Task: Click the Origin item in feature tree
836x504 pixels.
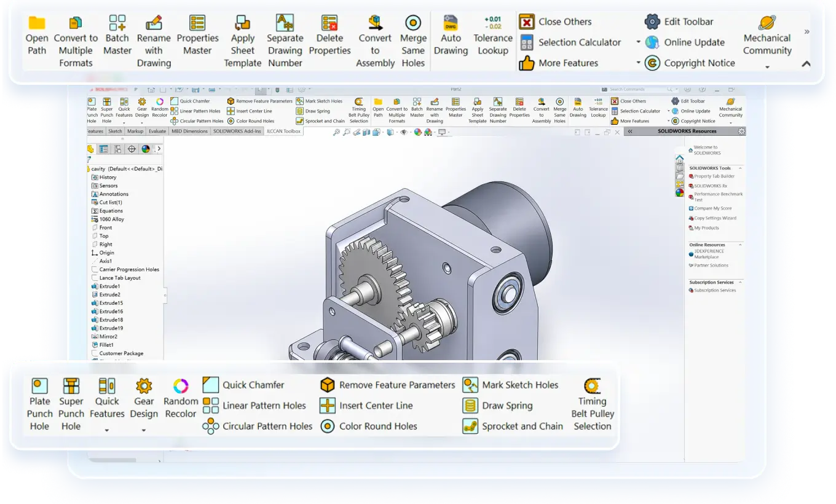Action: 103,253
